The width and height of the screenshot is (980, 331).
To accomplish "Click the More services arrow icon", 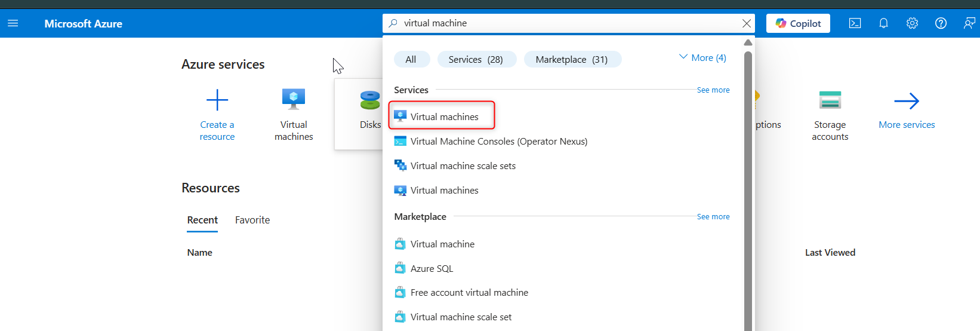I will (x=907, y=100).
